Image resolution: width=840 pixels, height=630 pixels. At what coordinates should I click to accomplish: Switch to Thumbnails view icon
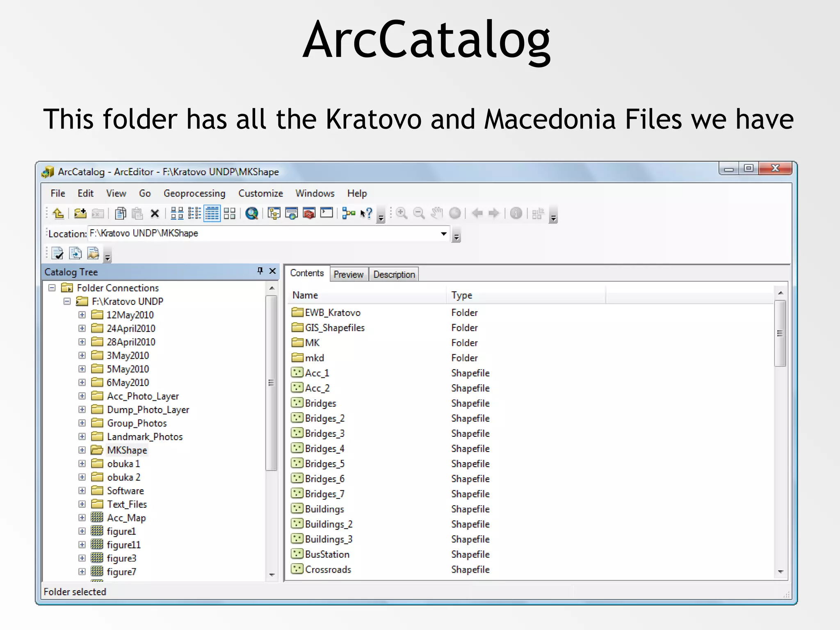(x=230, y=213)
